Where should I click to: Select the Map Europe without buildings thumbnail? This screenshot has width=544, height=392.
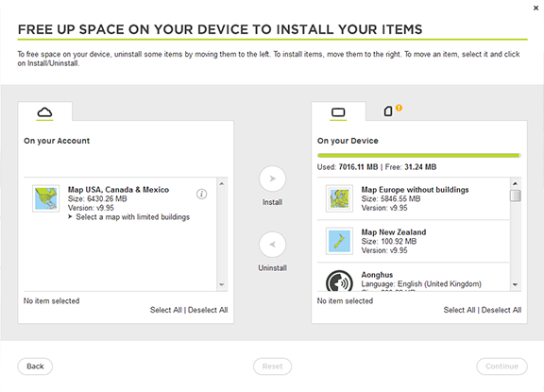(339, 198)
